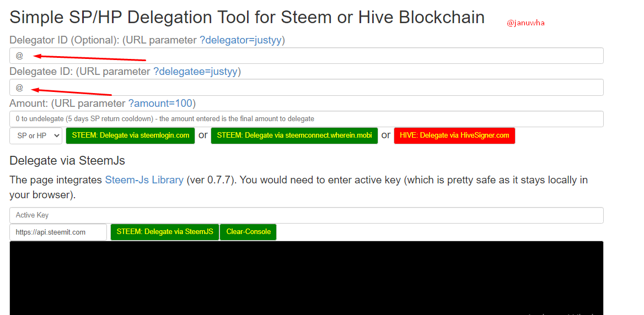Click the Amount input field
This screenshot has height=315, width=644.
307,119
